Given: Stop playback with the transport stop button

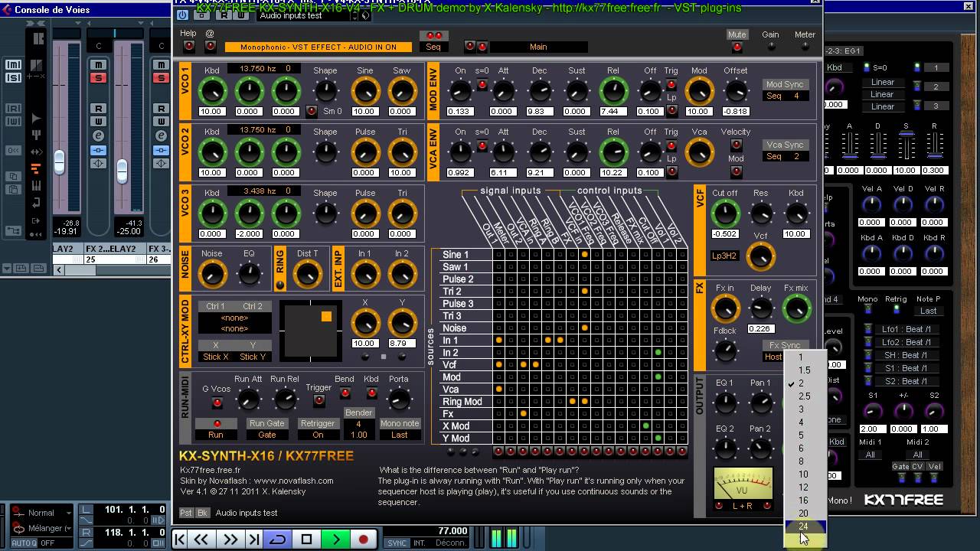Looking at the screenshot, I should click(x=306, y=540).
